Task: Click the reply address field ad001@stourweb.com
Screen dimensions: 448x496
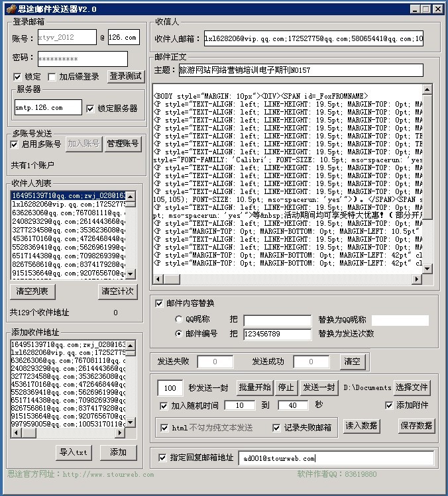Action: point(336,458)
